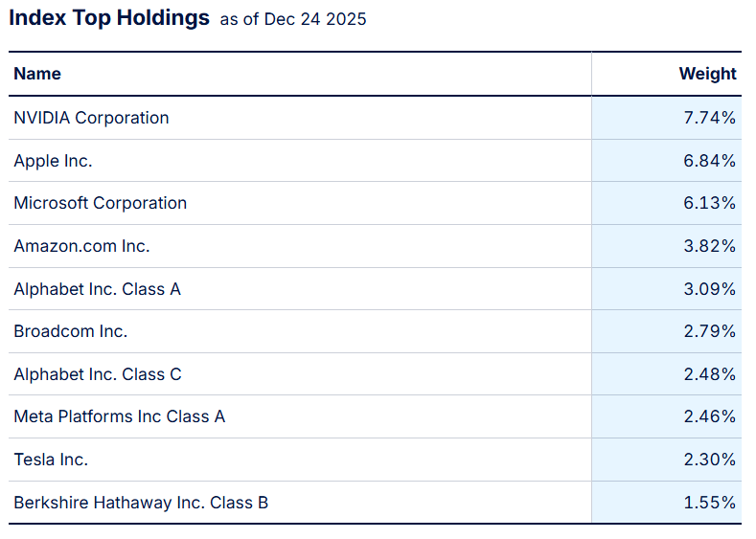Click the as of Dec 24 2025 date
This screenshot has height=539, width=756.
coord(293,19)
